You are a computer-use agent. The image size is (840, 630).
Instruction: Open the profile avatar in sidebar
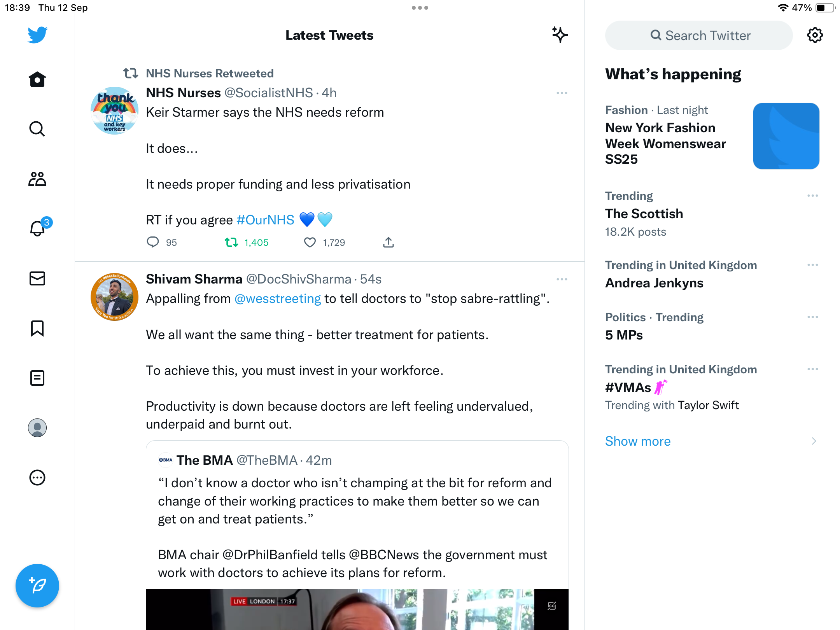37,428
